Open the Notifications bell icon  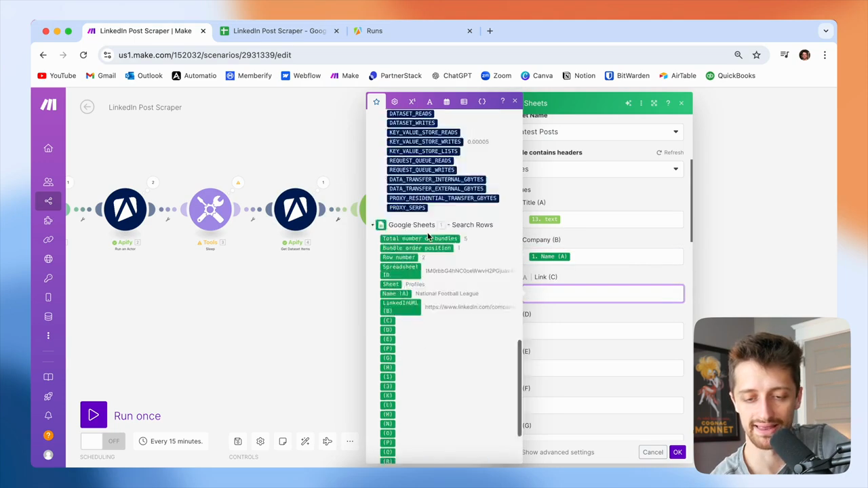tap(48, 415)
